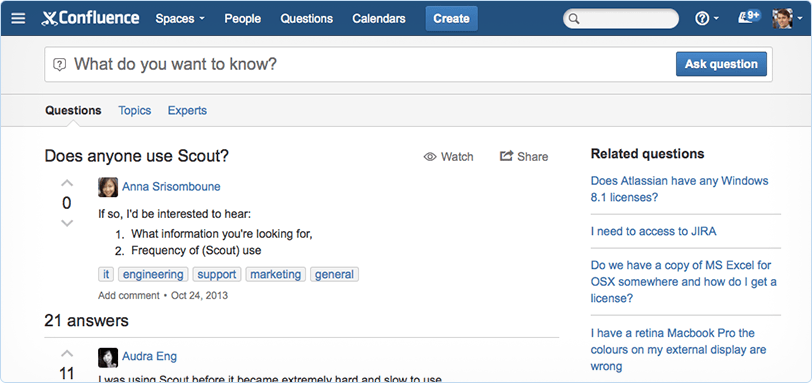
Task: Open the retina Macbook Pro related question
Action: [678, 349]
